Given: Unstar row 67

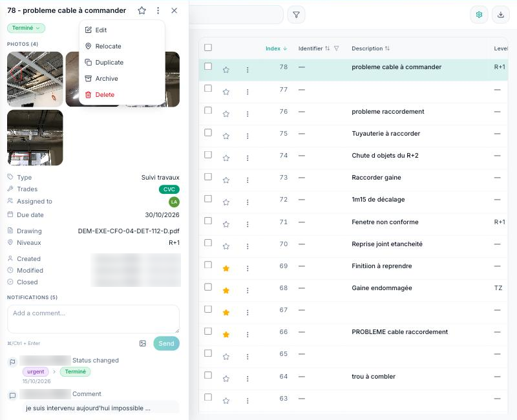Looking at the screenshot, I should (226, 313).
